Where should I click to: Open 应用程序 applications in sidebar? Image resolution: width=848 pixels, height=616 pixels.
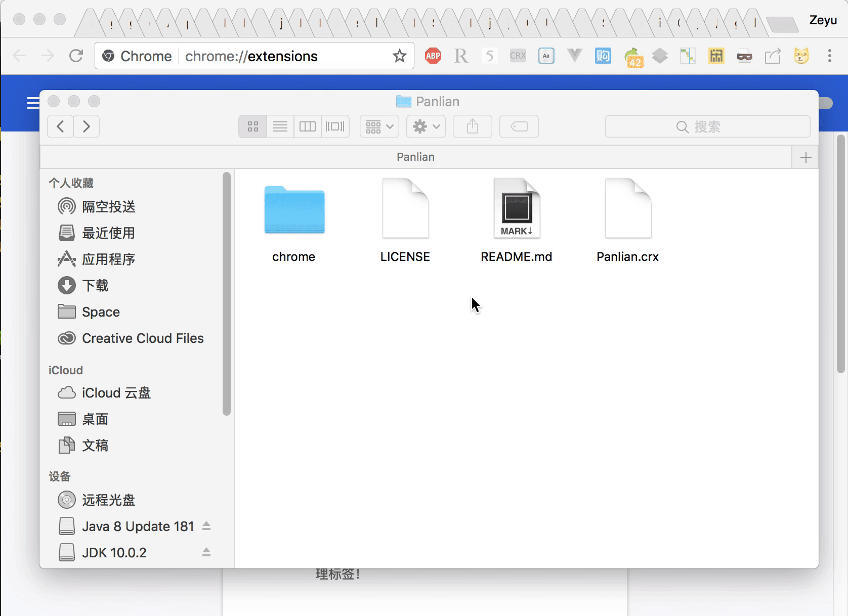pos(108,259)
